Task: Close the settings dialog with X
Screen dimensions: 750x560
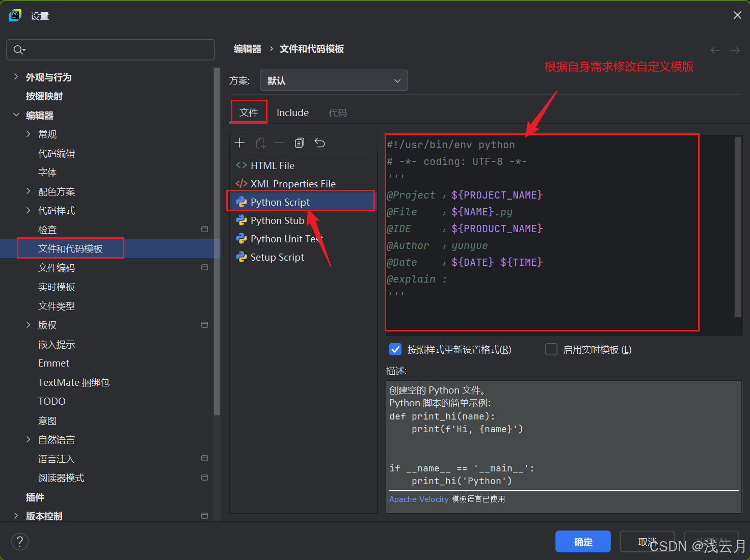Action: 737,15
